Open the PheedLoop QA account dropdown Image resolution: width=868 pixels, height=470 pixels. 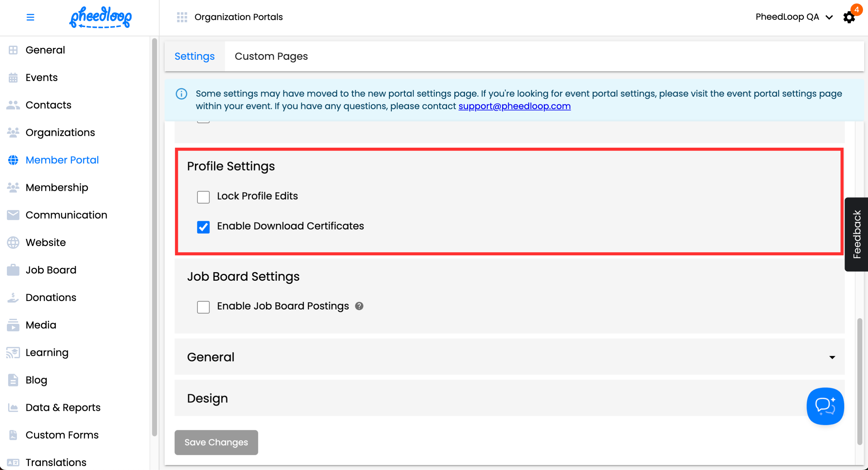tap(794, 17)
